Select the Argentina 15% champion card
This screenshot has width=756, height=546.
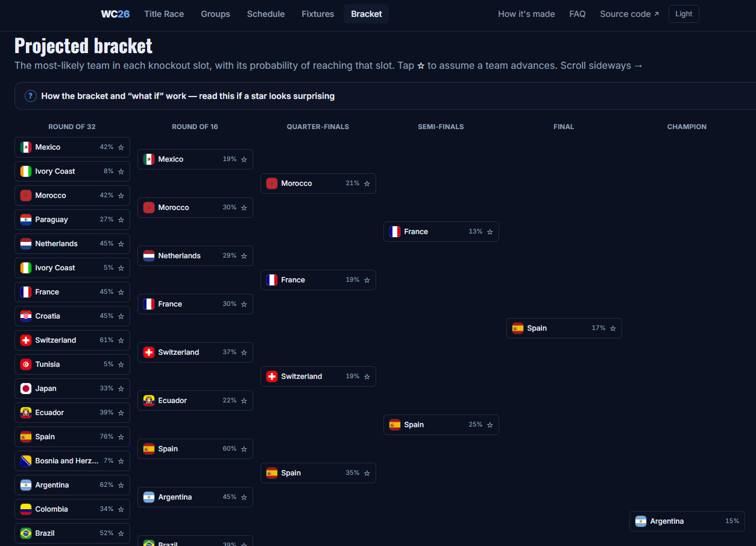click(687, 521)
